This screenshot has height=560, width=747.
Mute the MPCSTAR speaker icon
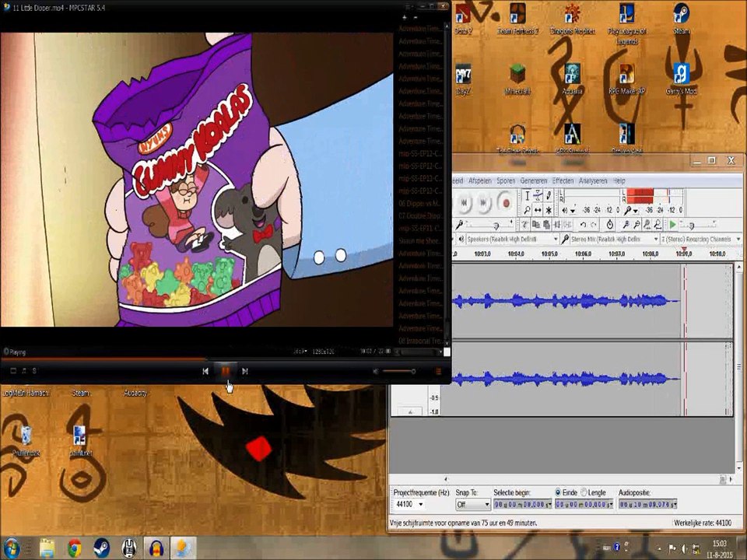click(375, 371)
